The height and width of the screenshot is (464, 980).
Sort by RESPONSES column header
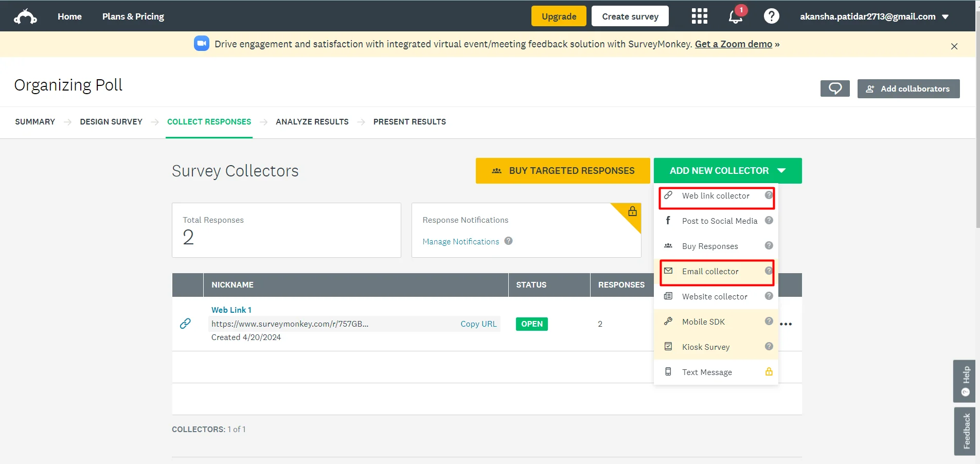coord(621,285)
